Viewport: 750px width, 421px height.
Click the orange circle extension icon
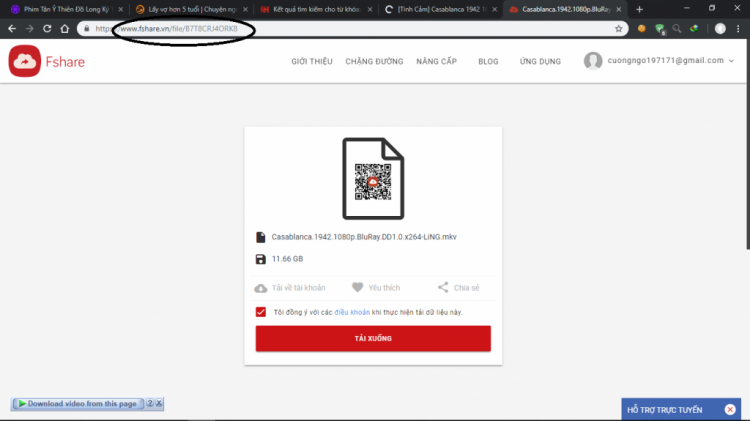[x=641, y=29]
